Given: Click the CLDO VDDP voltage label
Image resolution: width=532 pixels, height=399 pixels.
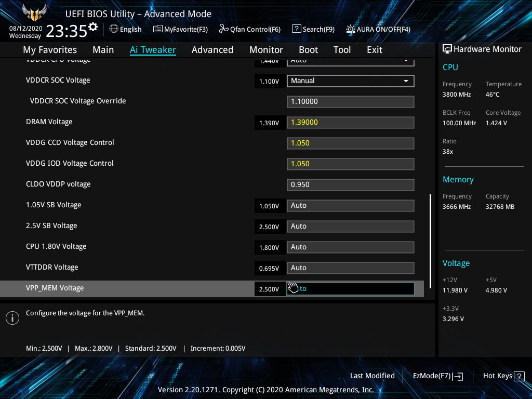Looking at the screenshot, I should pos(58,184).
